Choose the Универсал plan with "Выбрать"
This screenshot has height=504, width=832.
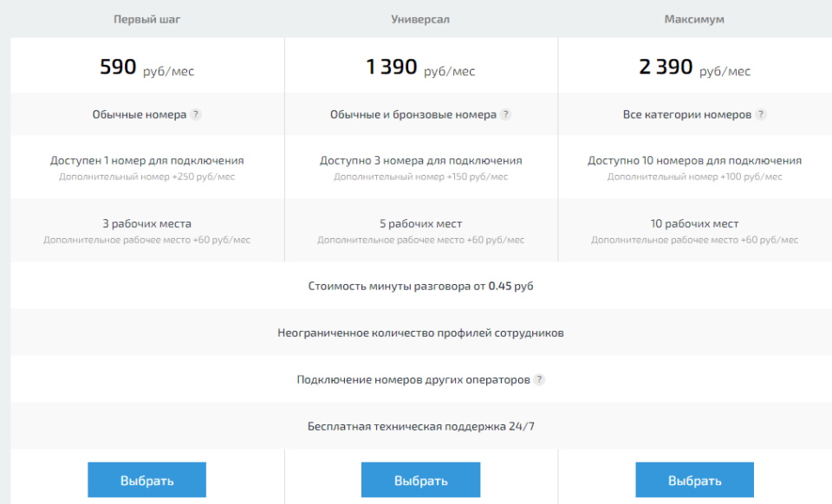coord(420,480)
